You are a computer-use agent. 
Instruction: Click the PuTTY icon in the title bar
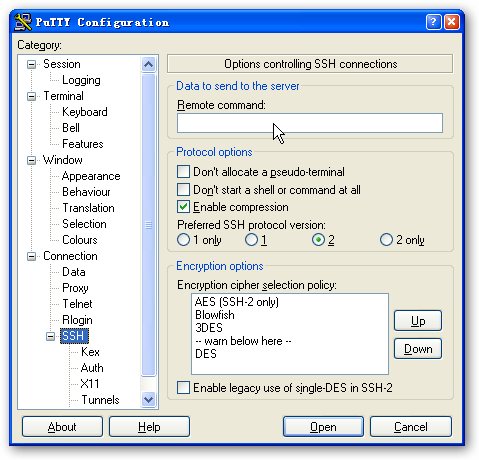[23, 22]
